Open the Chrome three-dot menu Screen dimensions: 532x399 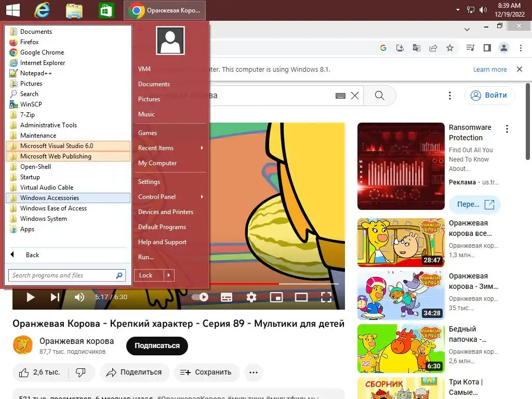tap(521, 48)
